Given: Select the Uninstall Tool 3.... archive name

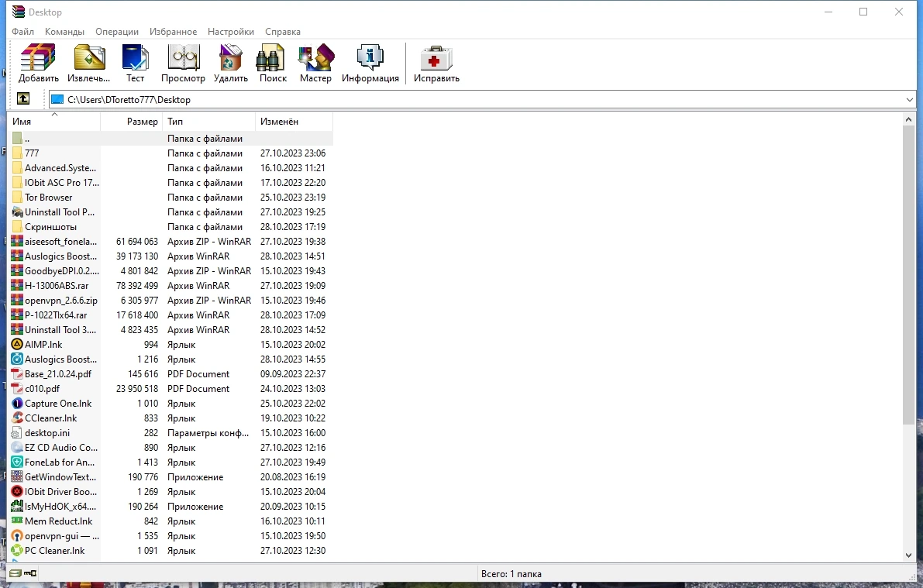Looking at the screenshot, I should pyautogui.click(x=60, y=329).
